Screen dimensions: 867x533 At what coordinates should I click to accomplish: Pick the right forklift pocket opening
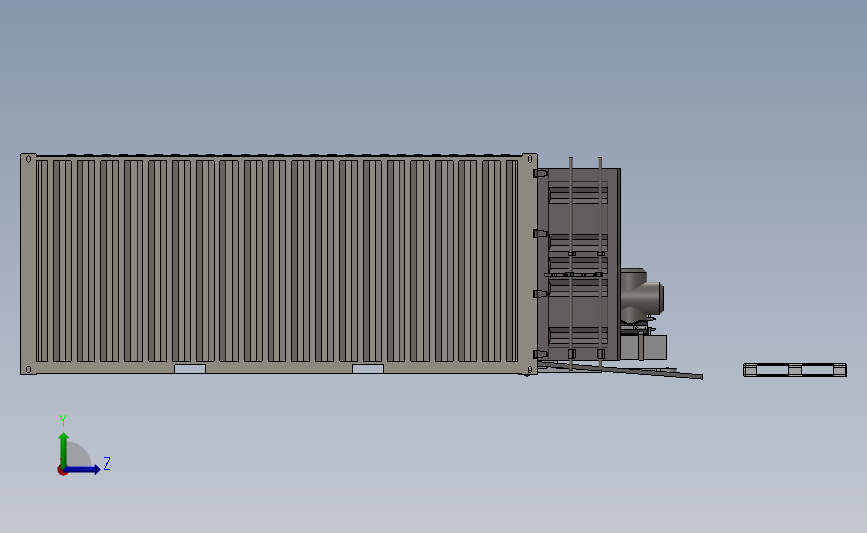pyautogui.click(x=368, y=369)
